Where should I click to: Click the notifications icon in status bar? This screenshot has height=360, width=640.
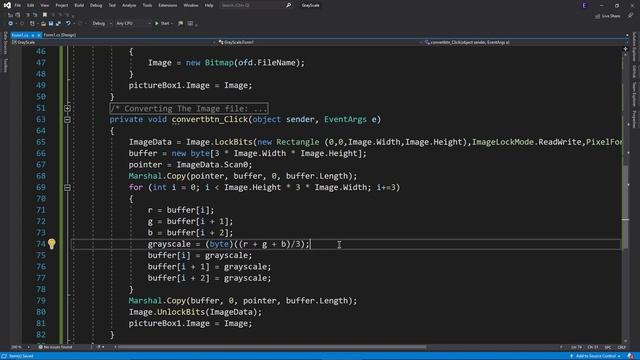click(x=631, y=356)
